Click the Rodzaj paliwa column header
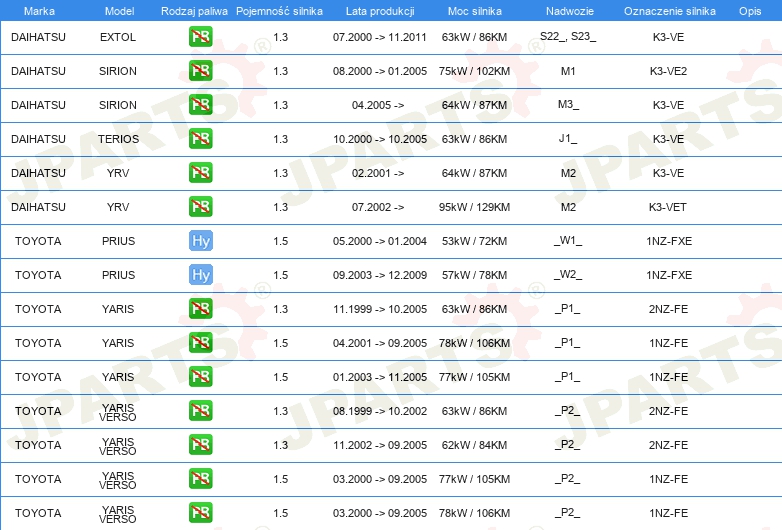This screenshot has height=530, width=782. (x=194, y=11)
